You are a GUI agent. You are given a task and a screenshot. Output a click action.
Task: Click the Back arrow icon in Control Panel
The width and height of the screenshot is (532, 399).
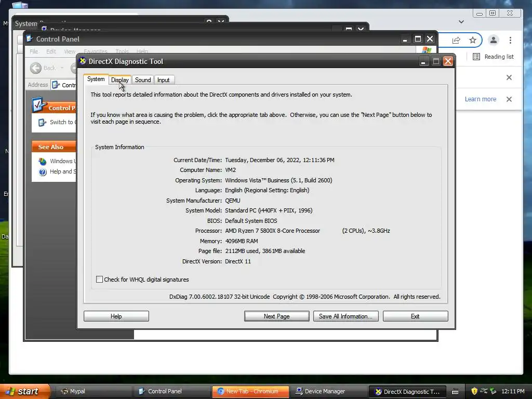(36, 68)
